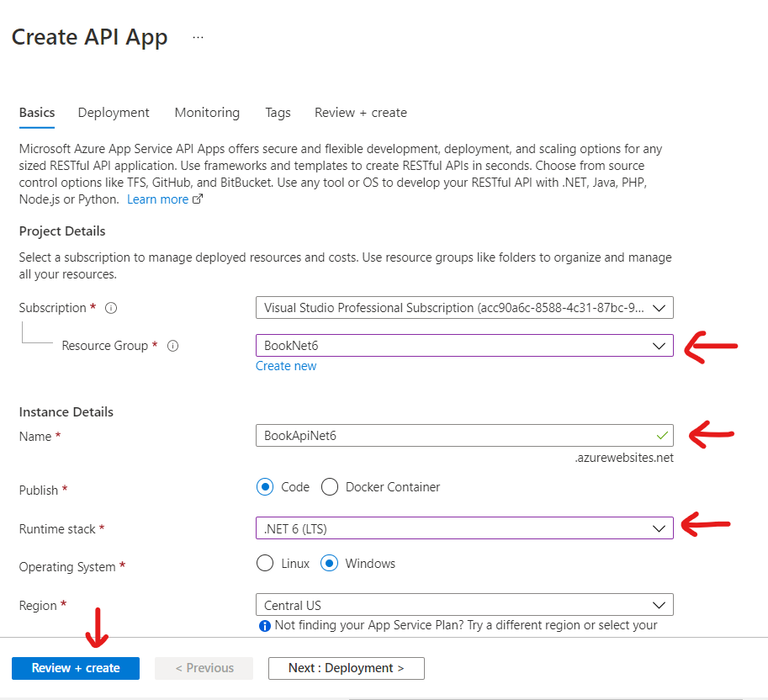Click the Review + create button
Viewport: 768px width, 700px height.
tap(75, 668)
